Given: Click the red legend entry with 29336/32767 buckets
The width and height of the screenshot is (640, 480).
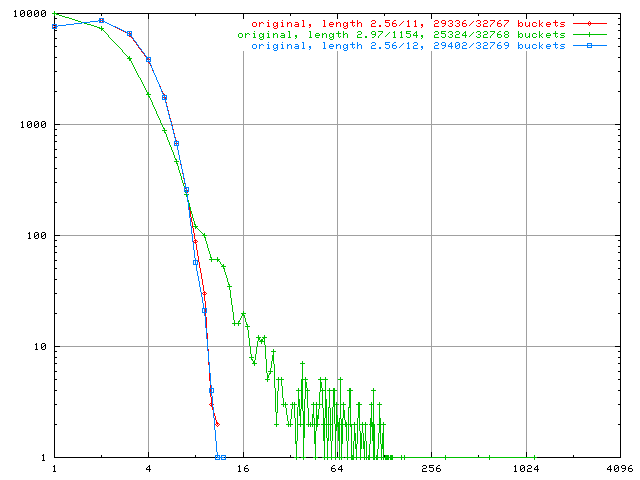Looking at the screenshot, I should click(408, 24).
